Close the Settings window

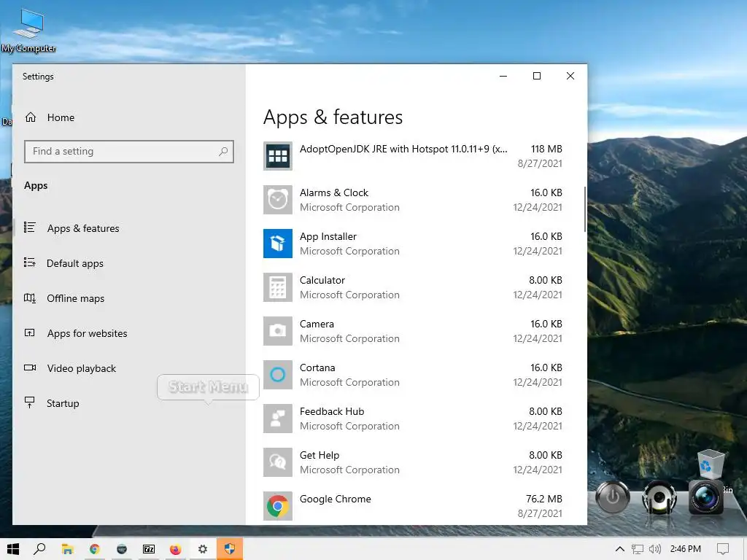click(x=570, y=76)
